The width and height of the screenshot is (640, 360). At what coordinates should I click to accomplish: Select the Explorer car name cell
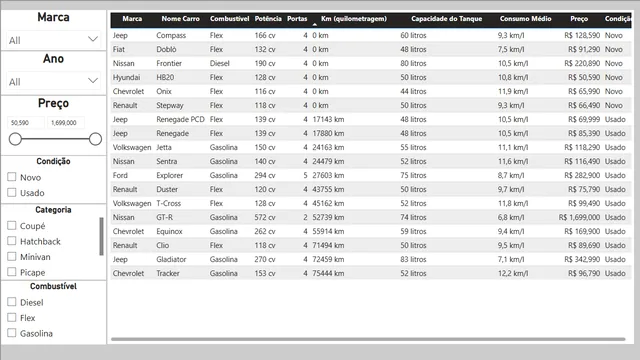point(169,176)
